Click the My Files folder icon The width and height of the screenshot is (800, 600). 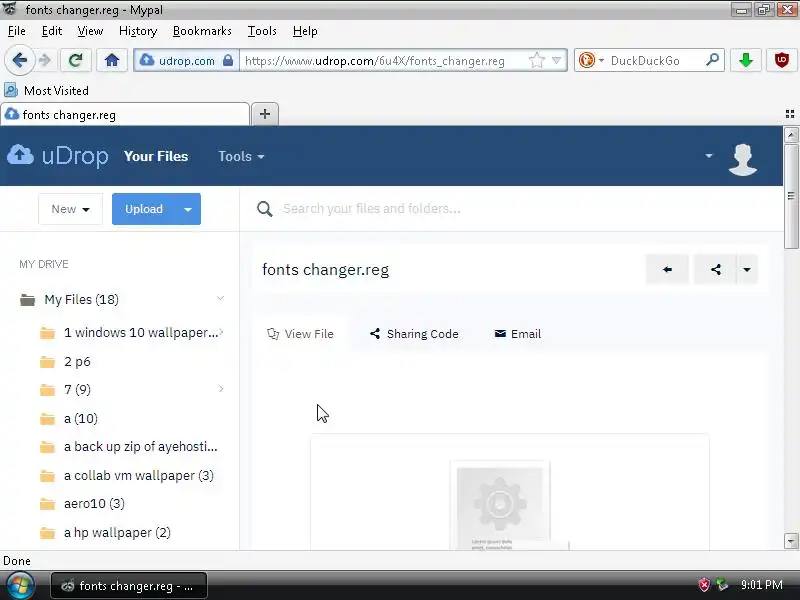27,299
